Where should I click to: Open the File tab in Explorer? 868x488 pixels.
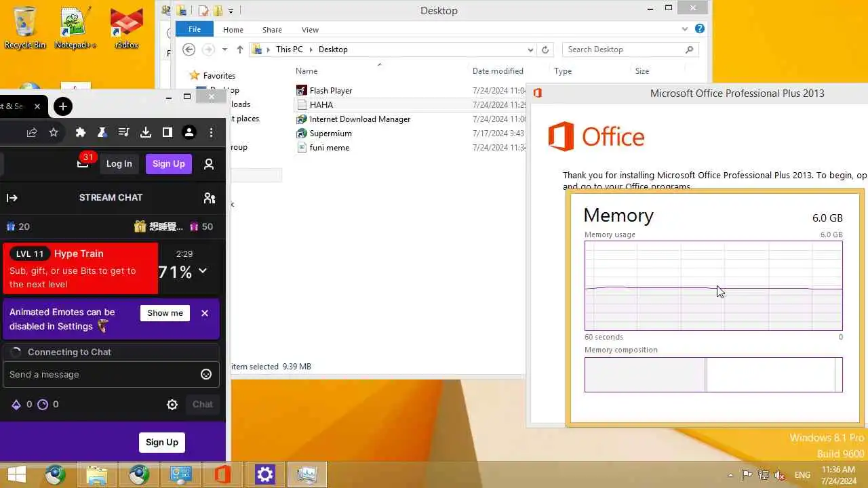click(x=195, y=29)
